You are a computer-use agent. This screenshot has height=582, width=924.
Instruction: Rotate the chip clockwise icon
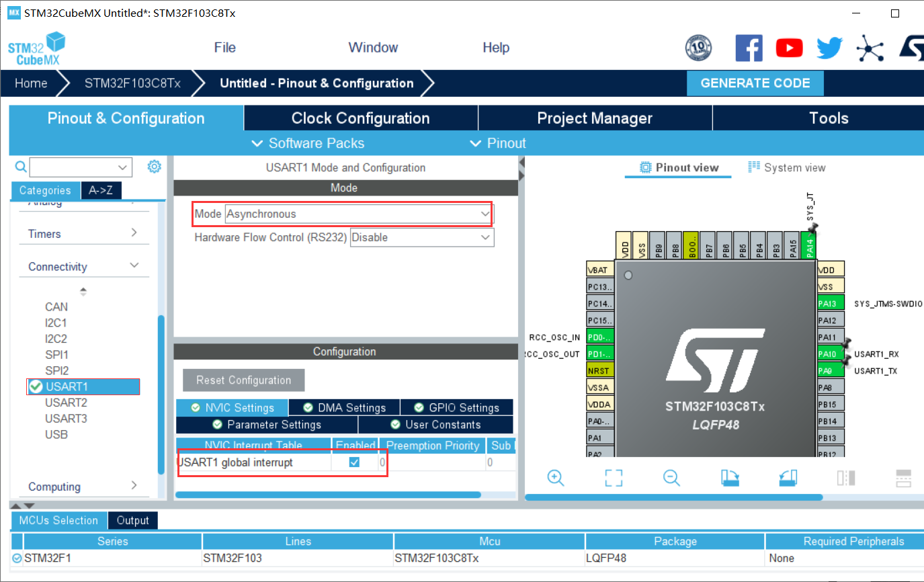coord(730,478)
